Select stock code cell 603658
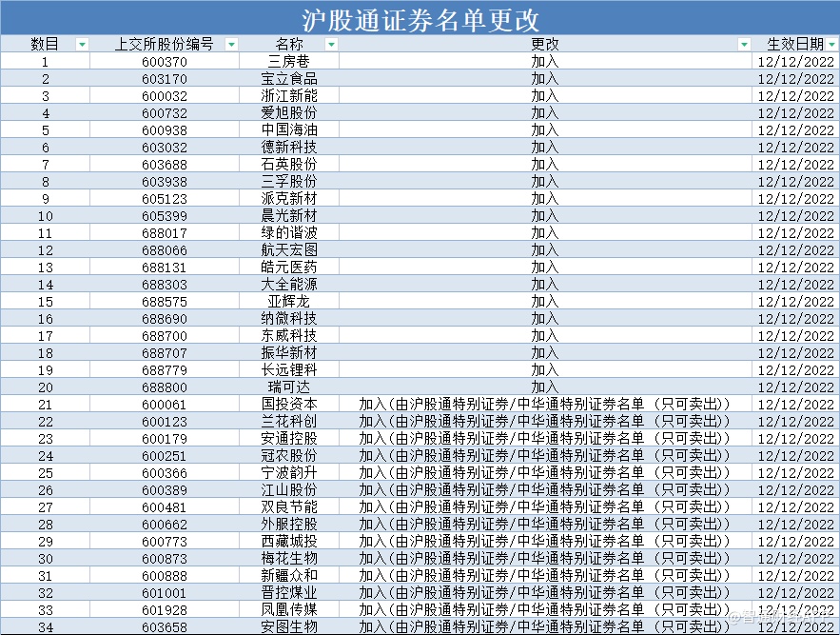This screenshot has height=635, width=840. 165,627
